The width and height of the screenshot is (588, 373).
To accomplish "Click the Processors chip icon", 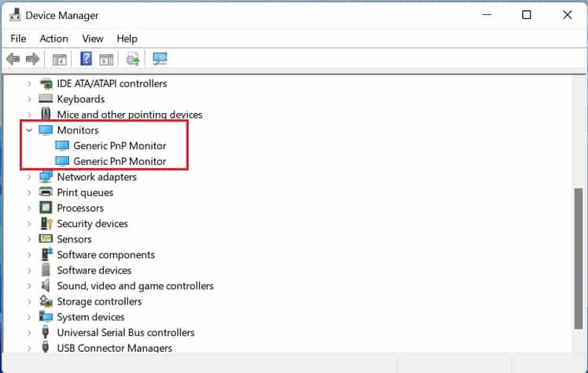I will [46, 208].
